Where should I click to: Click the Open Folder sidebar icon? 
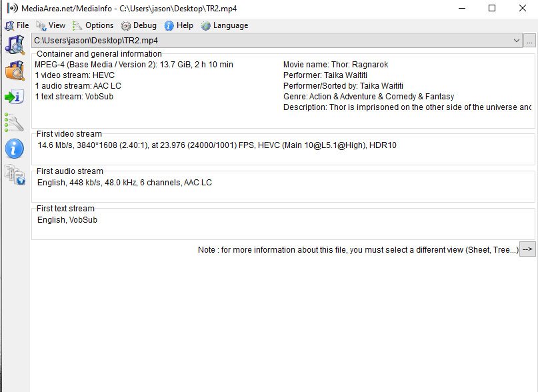coord(15,71)
